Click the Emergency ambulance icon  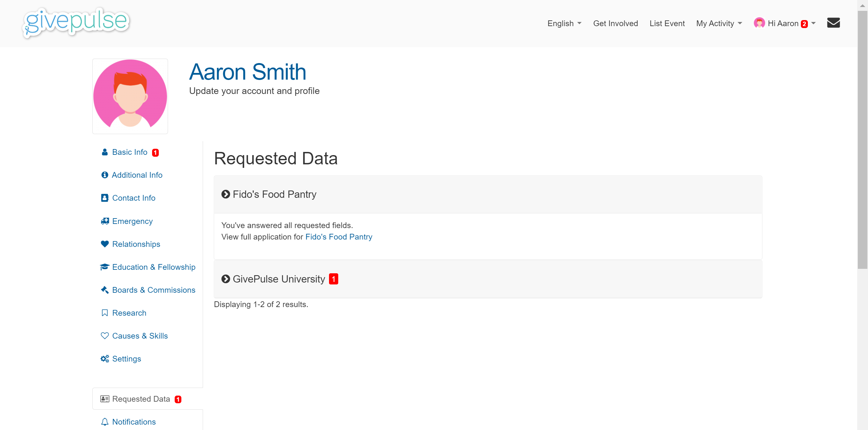pos(105,221)
